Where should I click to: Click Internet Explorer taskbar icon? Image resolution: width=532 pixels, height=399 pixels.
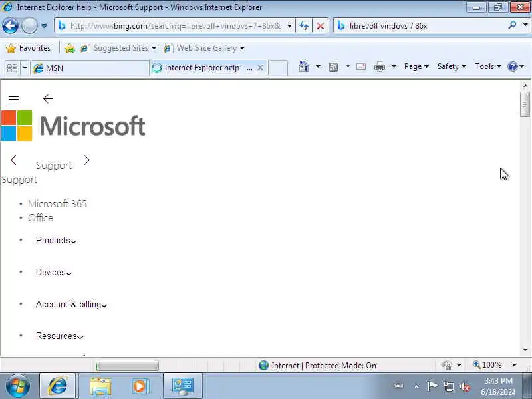(x=58, y=386)
